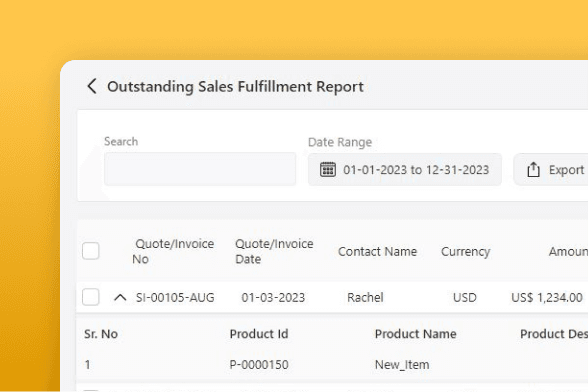
Task: Click the Product Name sub-table header
Action: tap(416, 334)
